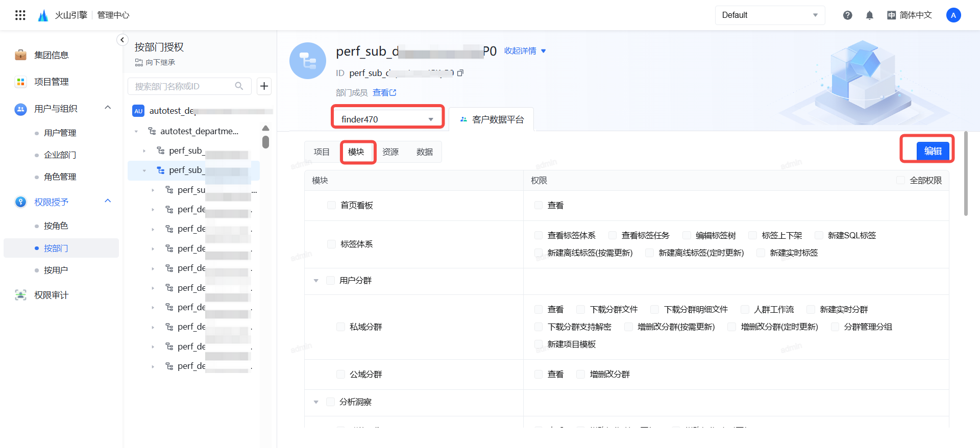Image resolution: width=980 pixels, height=448 pixels.
Task: Open the user avatar menu
Action: point(953,15)
